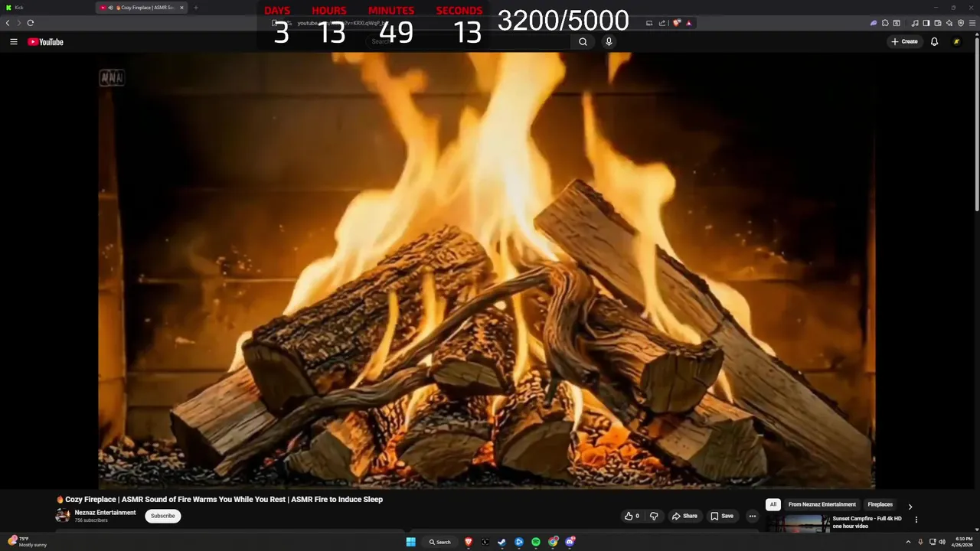Share this fireplace video

[x=684, y=516]
